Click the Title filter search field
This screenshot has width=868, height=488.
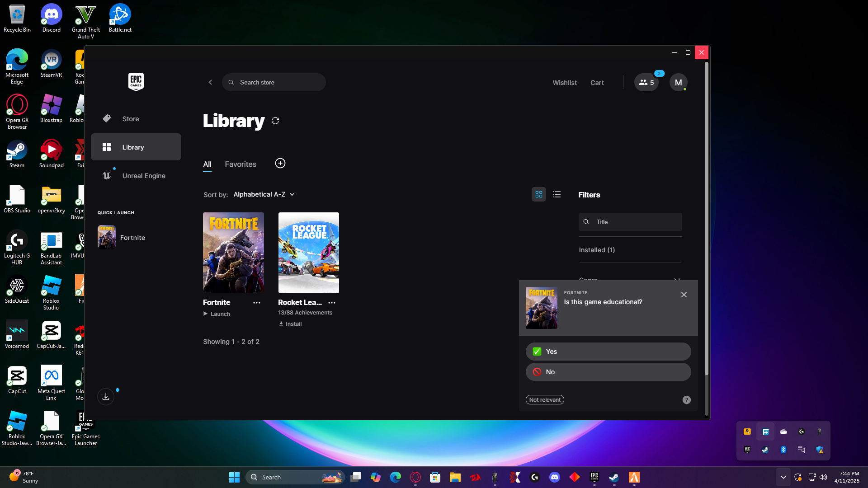[x=630, y=222]
